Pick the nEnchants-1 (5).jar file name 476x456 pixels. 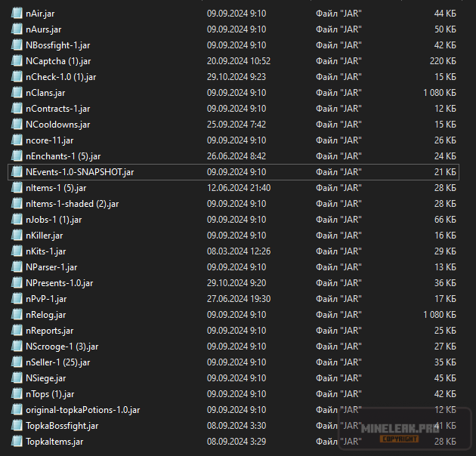click(x=63, y=156)
